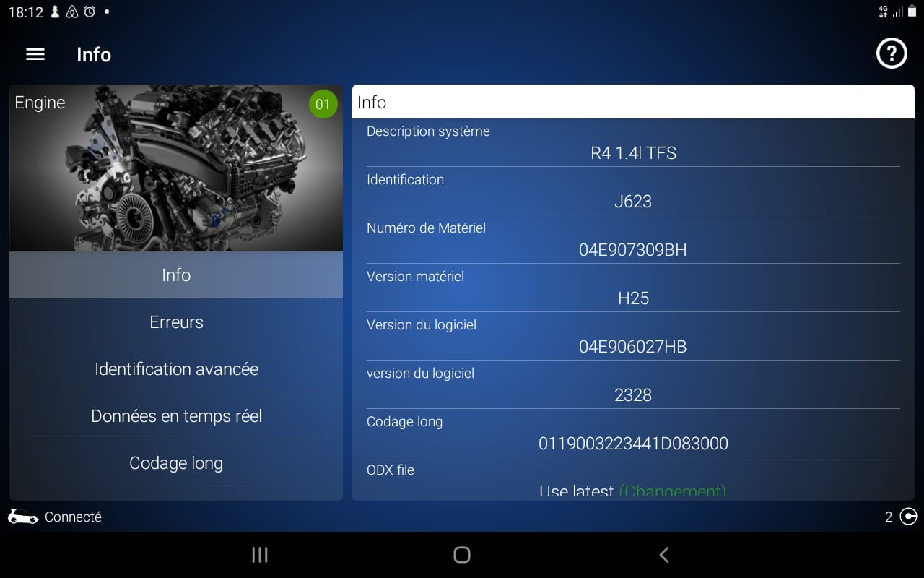Tap the exit icon next to 2
Image resolution: width=924 pixels, height=578 pixels.
point(909,517)
